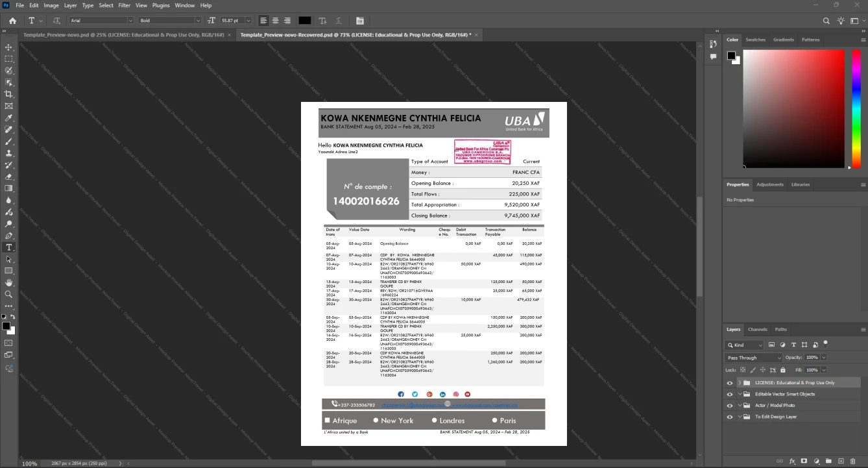
Task: Select the Gradient tool
Action: tap(9, 188)
